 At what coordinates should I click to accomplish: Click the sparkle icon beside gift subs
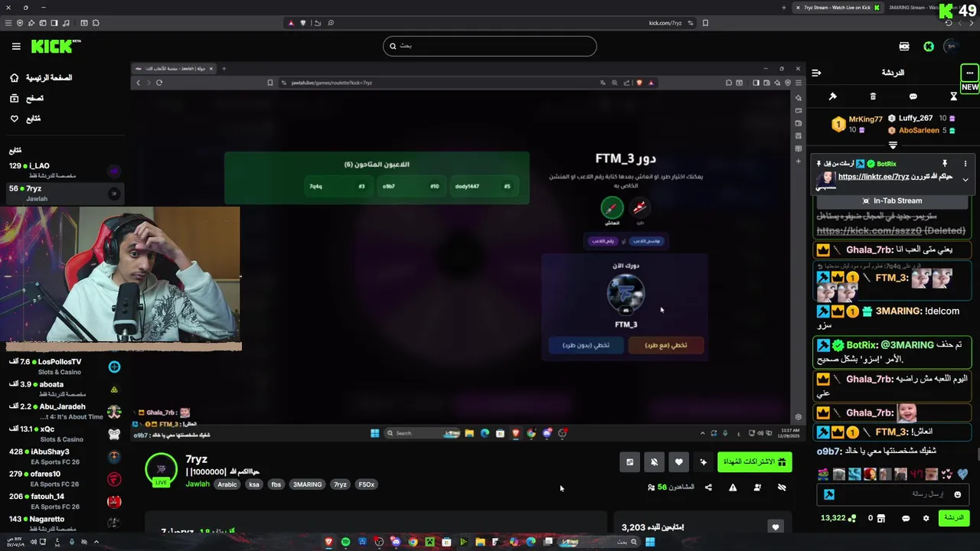[x=704, y=461]
